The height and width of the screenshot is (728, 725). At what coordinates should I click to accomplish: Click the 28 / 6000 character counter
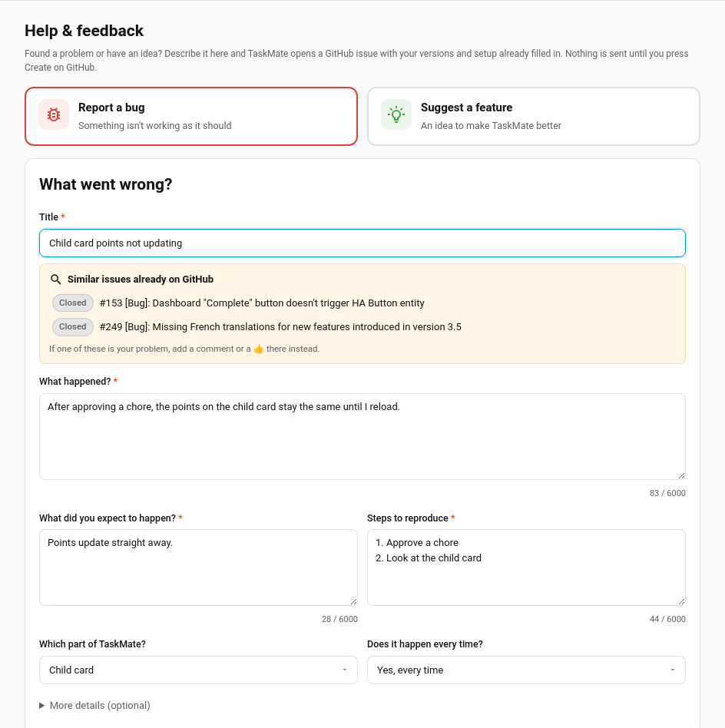(339, 619)
